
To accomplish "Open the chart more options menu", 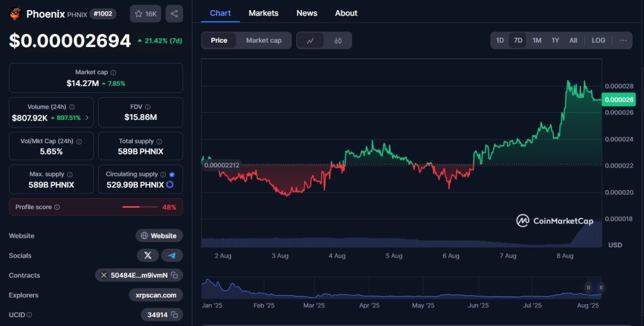I will pyautogui.click(x=623, y=40).
